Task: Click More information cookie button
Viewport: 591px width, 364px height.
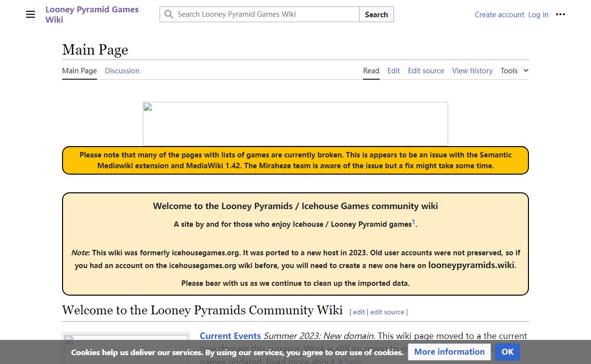Action: coord(449,352)
